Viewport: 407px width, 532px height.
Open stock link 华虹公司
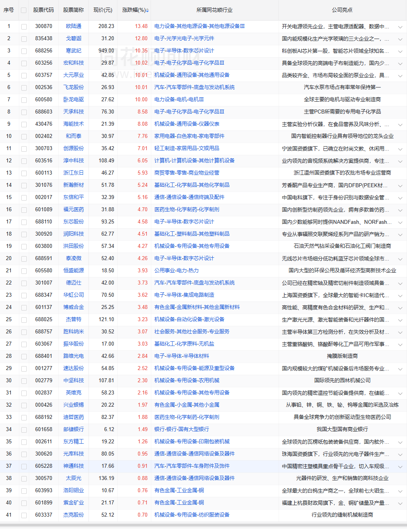click(x=74, y=295)
